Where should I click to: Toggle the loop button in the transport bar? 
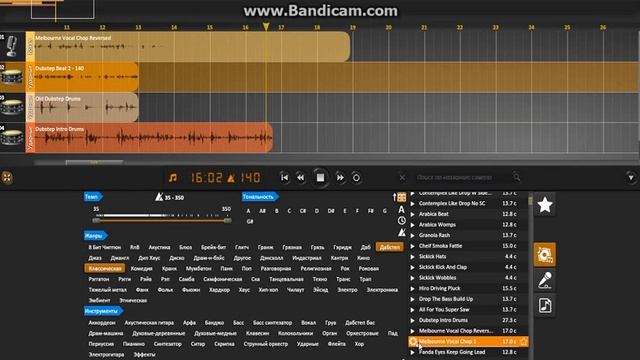(x=356, y=178)
